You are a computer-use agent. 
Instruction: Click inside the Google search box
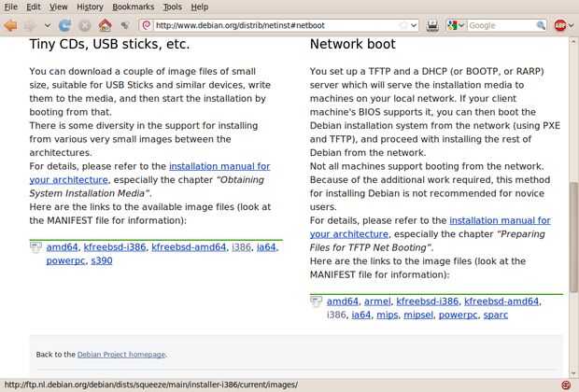(x=501, y=25)
